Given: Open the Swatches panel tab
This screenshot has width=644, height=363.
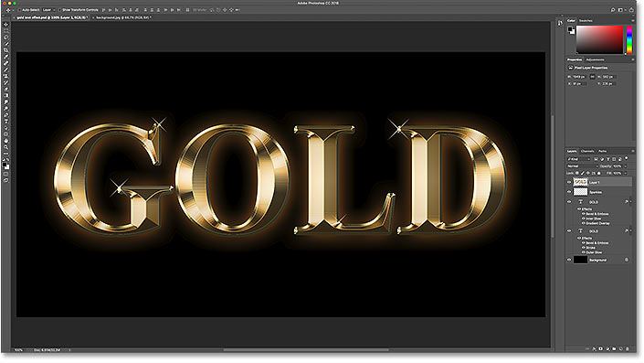Looking at the screenshot, I should pyautogui.click(x=586, y=20).
